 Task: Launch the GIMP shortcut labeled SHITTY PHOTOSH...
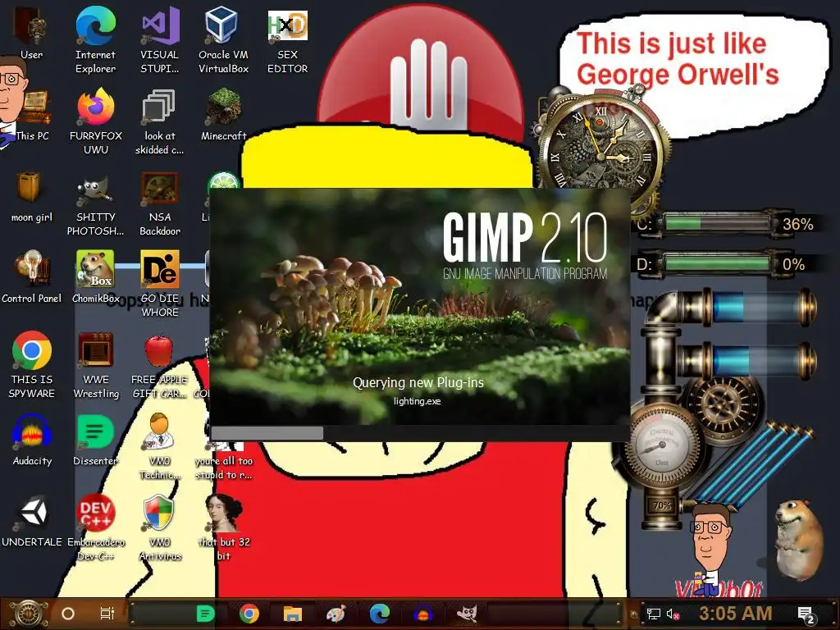point(95,203)
